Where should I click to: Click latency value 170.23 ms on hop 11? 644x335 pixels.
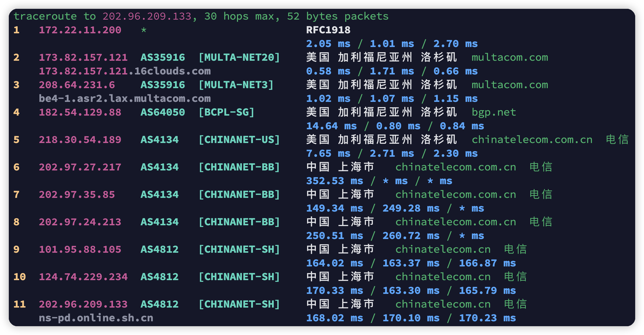(x=487, y=318)
